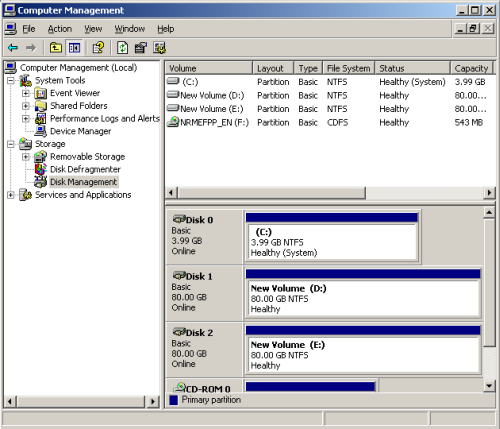Expand the Services and Applications node
Viewport: 500px width, 429px height.
click(x=11, y=195)
